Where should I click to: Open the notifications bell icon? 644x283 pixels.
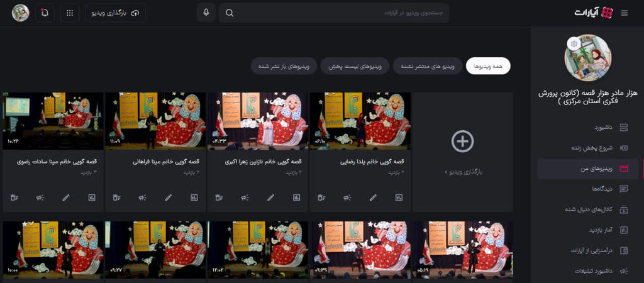point(45,13)
